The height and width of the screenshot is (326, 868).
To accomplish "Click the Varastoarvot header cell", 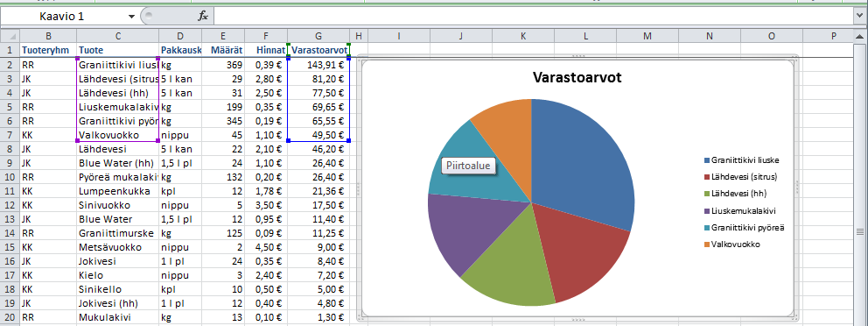I will tap(318, 51).
